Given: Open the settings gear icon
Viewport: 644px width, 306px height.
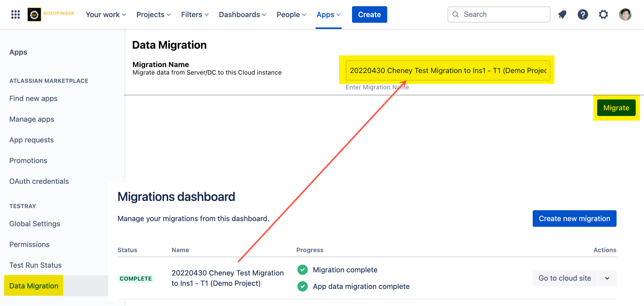Looking at the screenshot, I should [x=603, y=14].
